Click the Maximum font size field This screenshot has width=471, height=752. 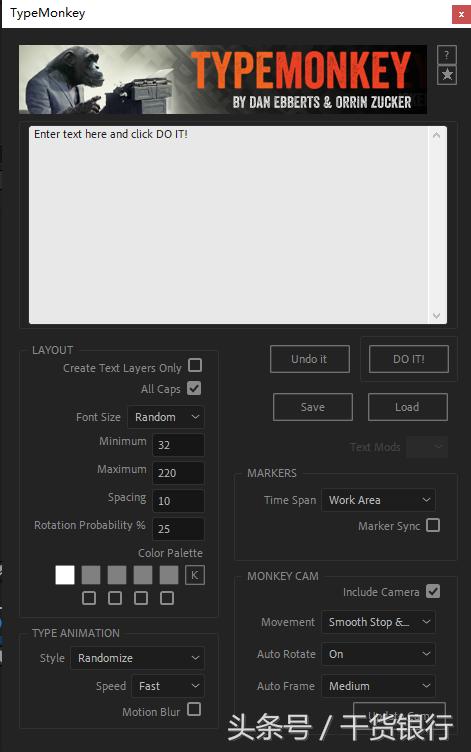click(178, 473)
